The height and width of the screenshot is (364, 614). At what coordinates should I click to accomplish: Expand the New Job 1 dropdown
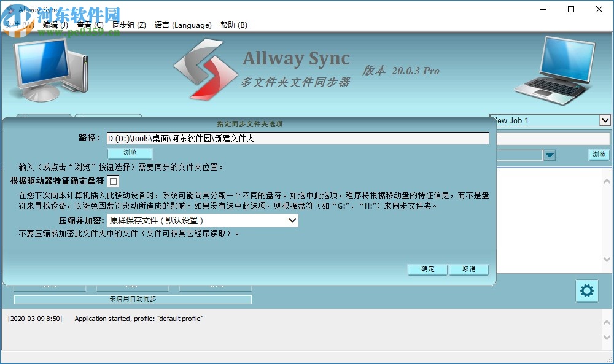pos(605,120)
